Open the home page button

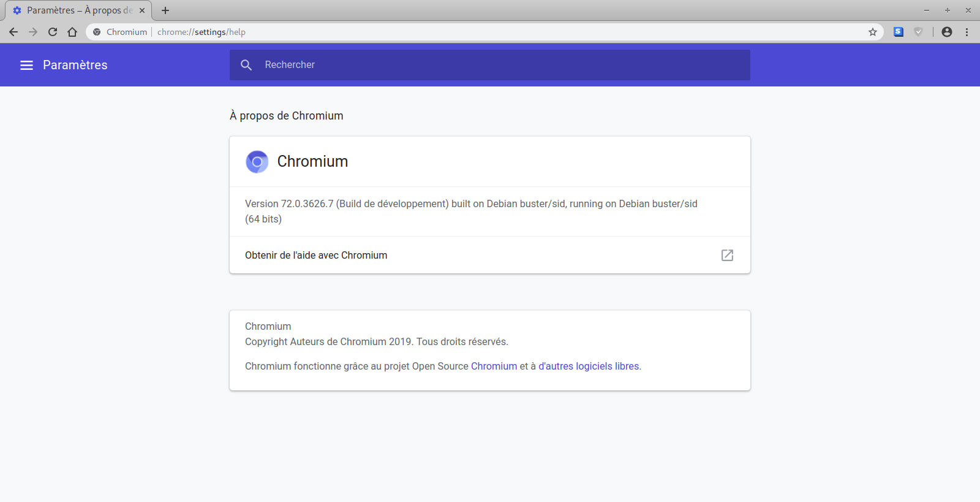72,32
